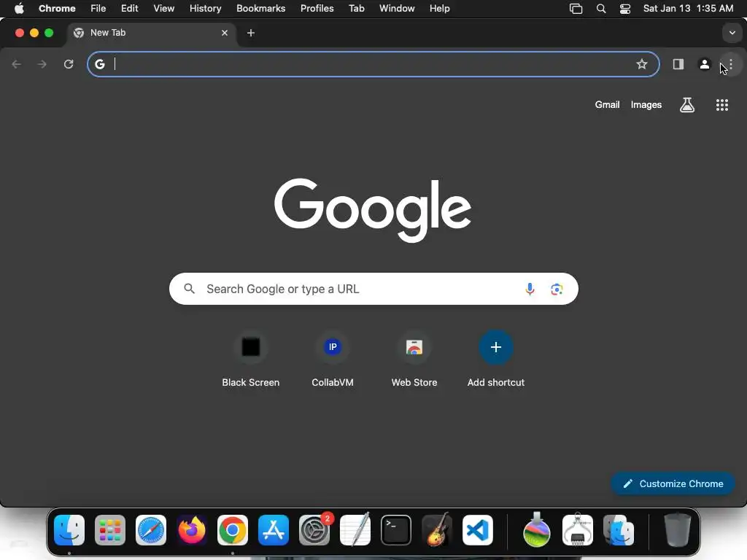Click the Stage Manager windows icon in the menu bar
The height and width of the screenshot is (560, 747).
(x=576, y=9)
